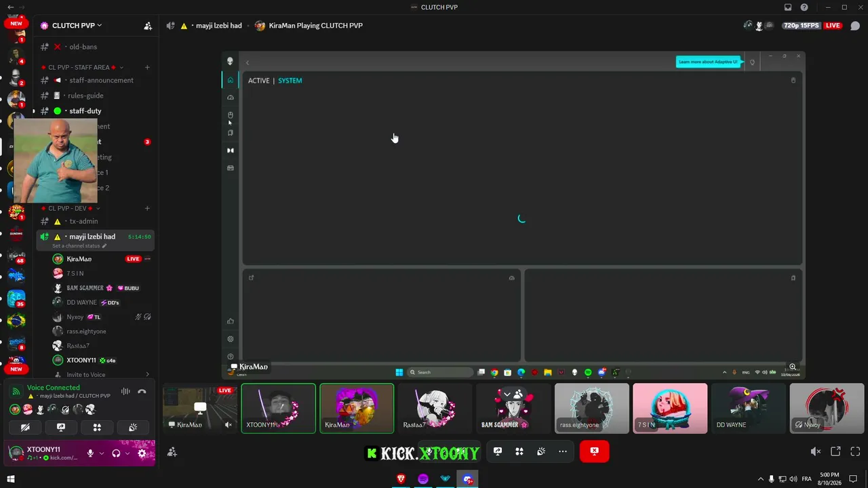Show the chat bubble panel for the stream

856,26
